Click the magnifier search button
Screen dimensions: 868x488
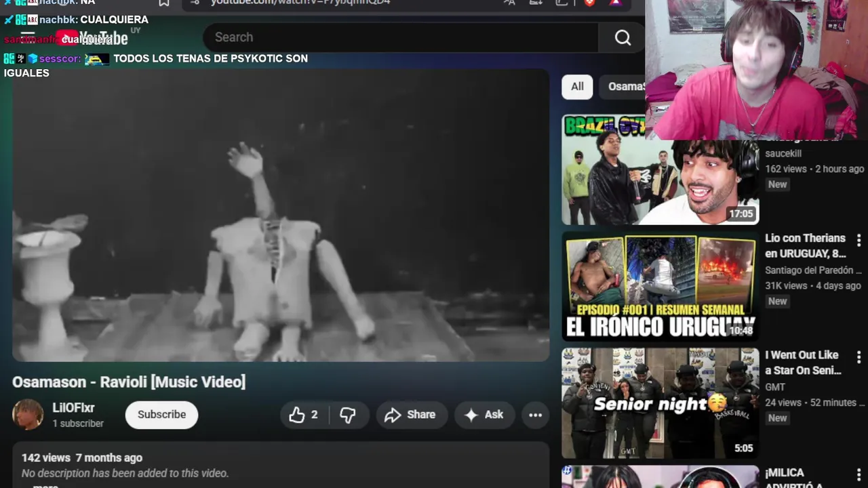coord(623,38)
